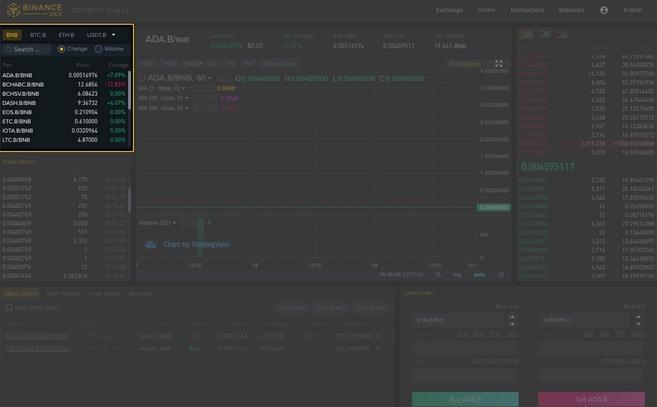This screenshot has height=407, width=657.
Task: Open the Transactions menu item
Action: (x=527, y=10)
